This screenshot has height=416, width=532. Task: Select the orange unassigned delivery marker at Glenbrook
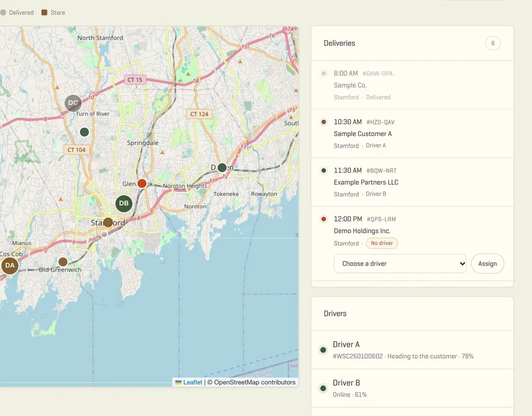(142, 183)
